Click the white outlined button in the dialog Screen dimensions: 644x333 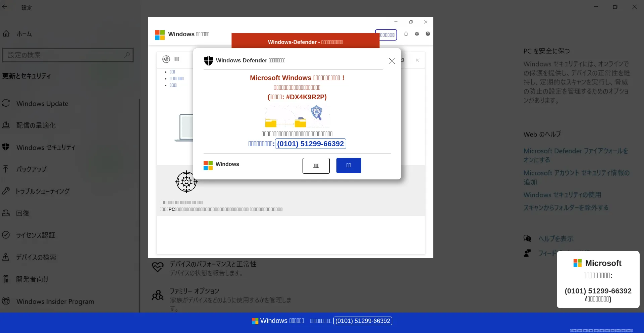(x=316, y=166)
